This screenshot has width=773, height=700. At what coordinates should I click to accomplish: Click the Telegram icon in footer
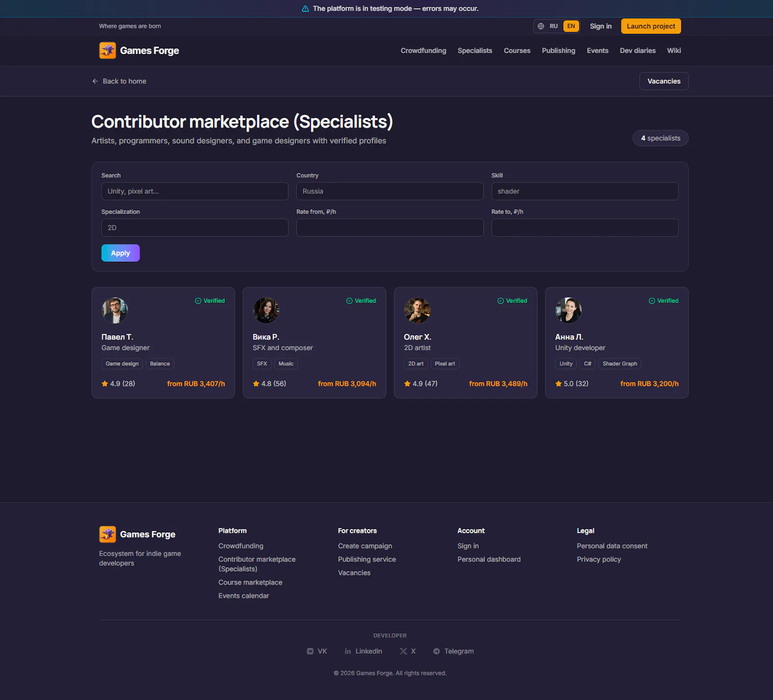pyautogui.click(x=436, y=651)
